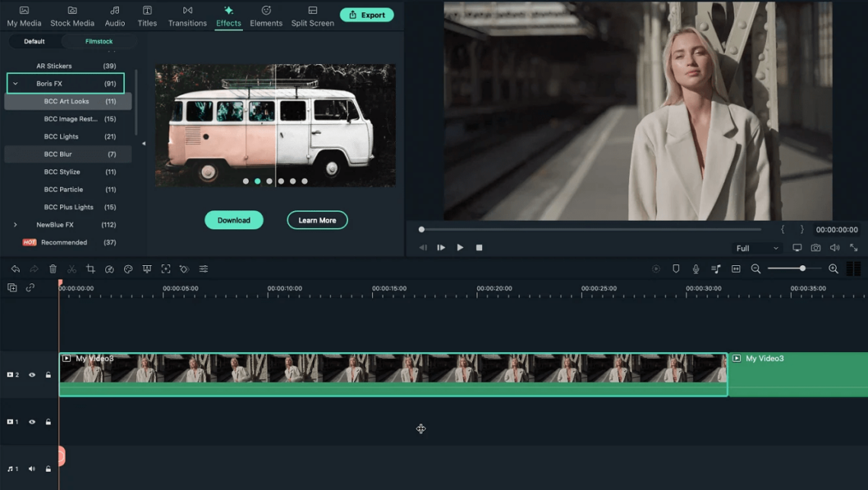This screenshot has width=868, height=490.
Task: Take a Snapshot of the preview frame
Action: (815, 248)
